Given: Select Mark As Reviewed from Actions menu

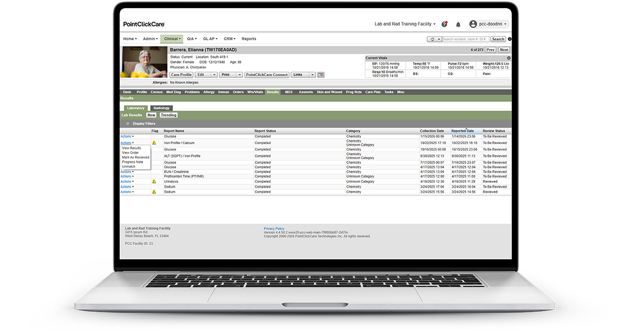Looking at the screenshot, I should pos(136,157).
